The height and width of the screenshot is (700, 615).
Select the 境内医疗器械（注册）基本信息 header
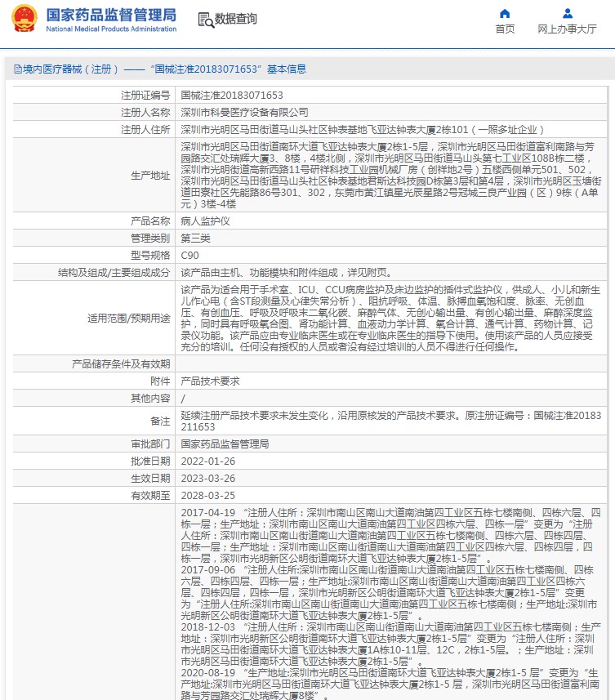click(160, 69)
